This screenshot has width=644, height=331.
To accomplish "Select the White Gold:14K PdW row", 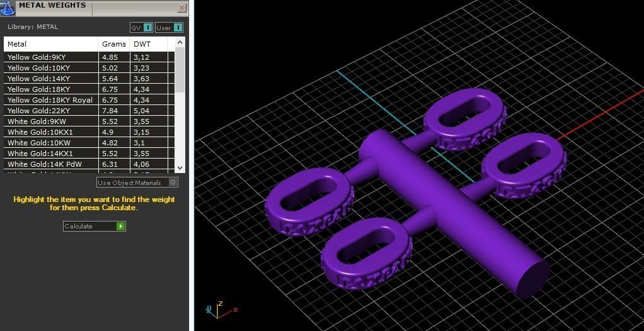I will (89, 164).
